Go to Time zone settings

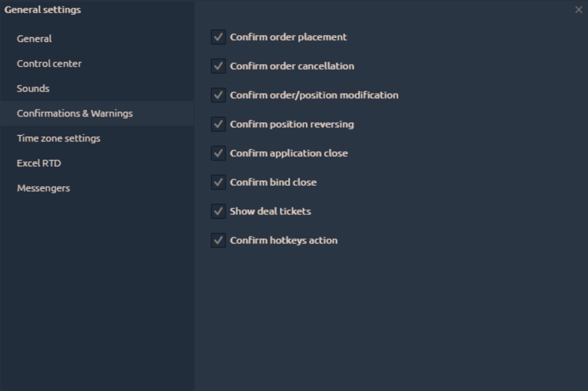point(58,138)
